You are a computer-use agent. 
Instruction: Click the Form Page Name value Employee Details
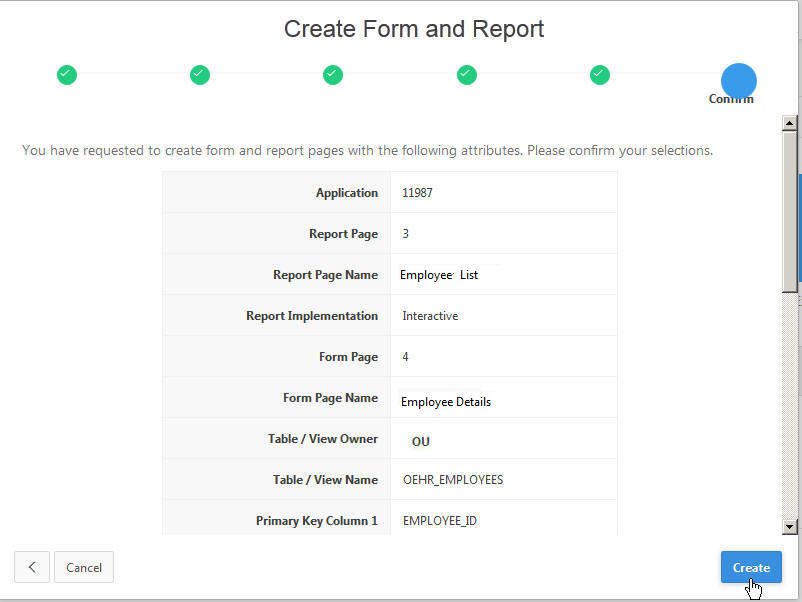[446, 401]
